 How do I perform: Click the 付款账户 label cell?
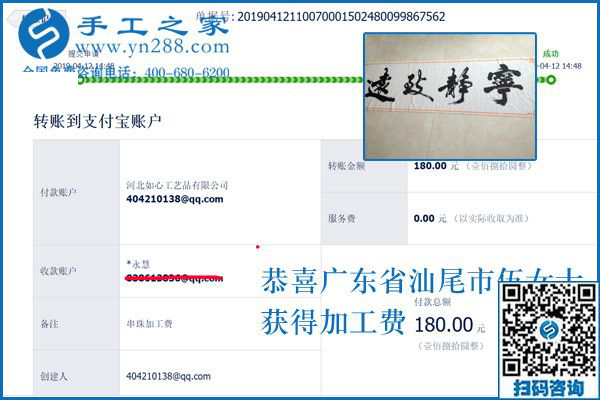[x=76, y=192]
